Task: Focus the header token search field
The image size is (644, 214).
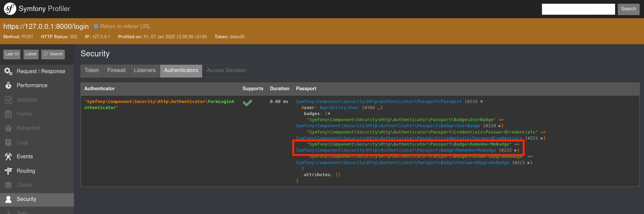Action: [x=579, y=9]
